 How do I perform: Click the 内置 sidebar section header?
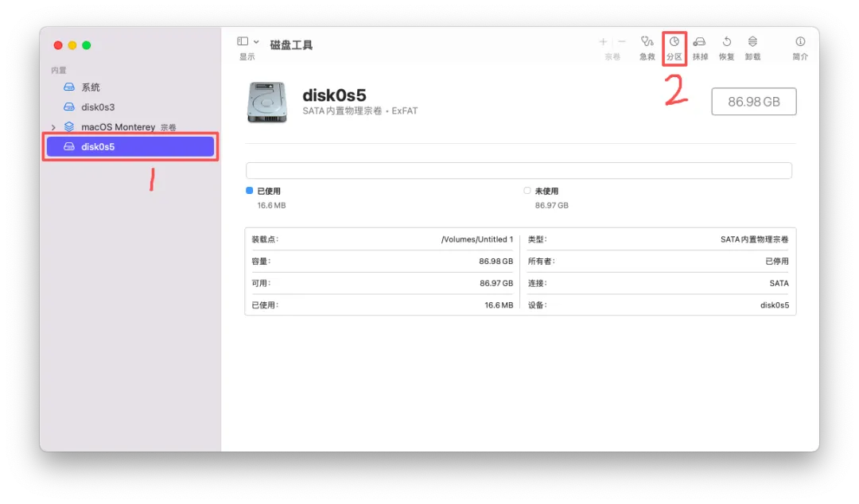point(59,70)
